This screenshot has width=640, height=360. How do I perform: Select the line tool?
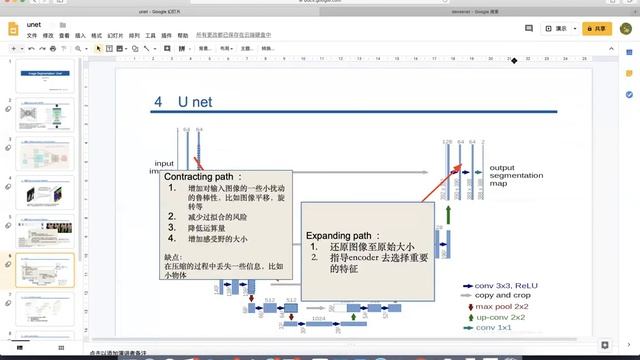(x=147, y=49)
